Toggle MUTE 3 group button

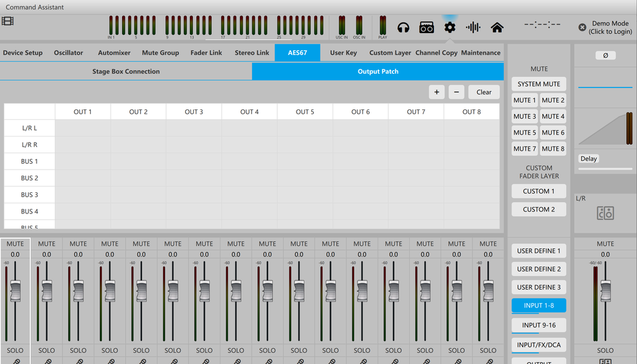525,117
